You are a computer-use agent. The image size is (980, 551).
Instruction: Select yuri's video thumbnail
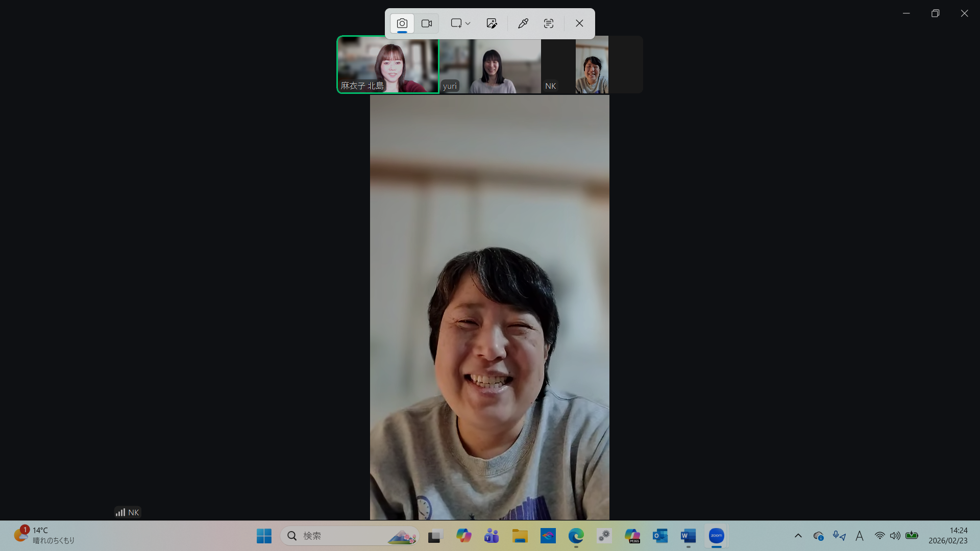(490, 65)
